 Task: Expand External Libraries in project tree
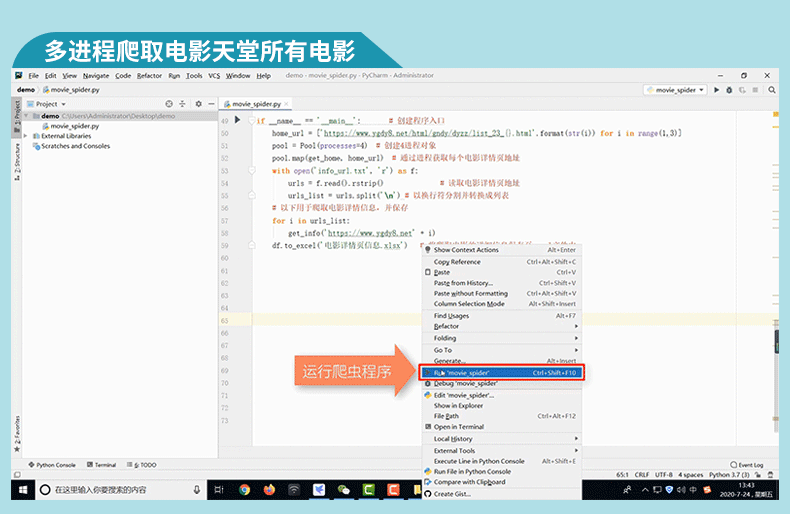point(26,136)
